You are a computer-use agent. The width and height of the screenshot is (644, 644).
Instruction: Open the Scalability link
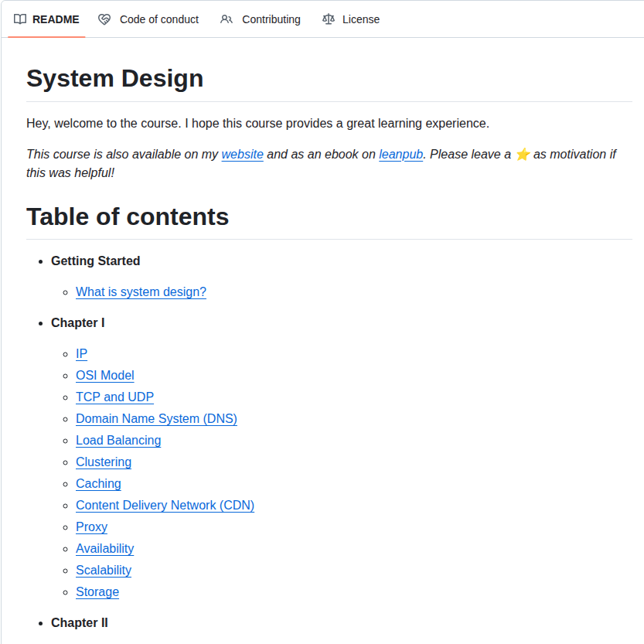[104, 570]
